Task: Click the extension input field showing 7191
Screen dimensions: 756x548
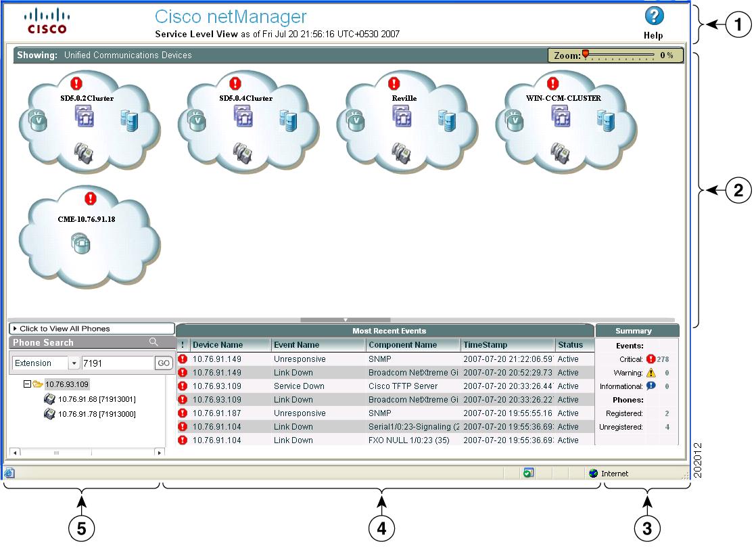Action: click(116, 363)
